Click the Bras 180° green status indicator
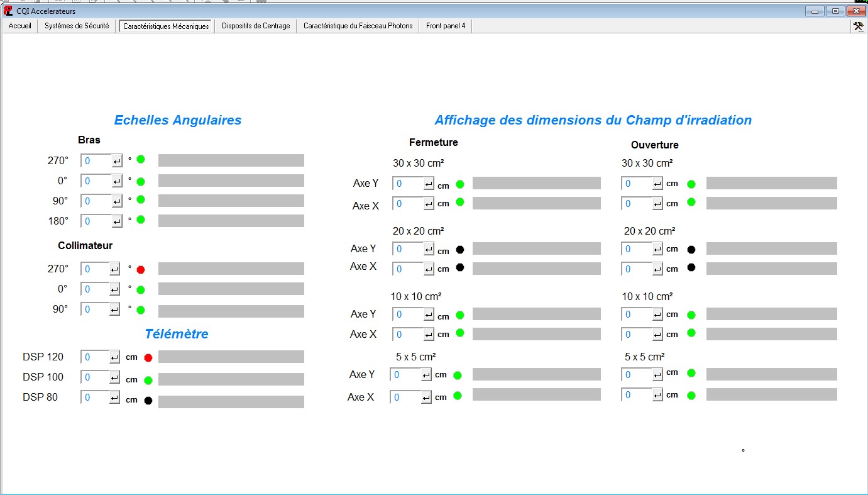The height and width of the screenshot is (495, 868). [x=141, y=220]
